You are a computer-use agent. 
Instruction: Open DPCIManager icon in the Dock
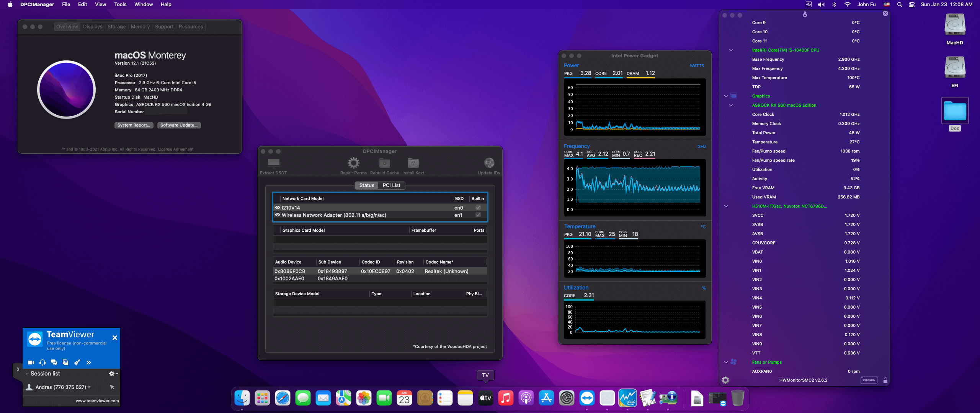pyautogui.click(x=668, y=398)
